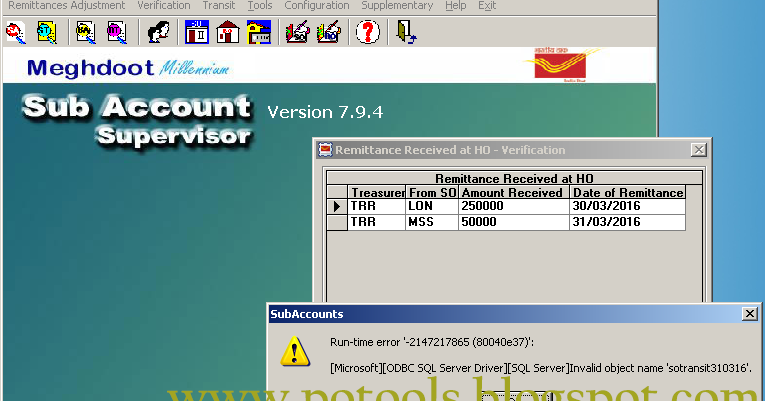Viewport: 765px width, 401px height.
Task: Select the LON row selector arrow
Action: pos(337,206)
